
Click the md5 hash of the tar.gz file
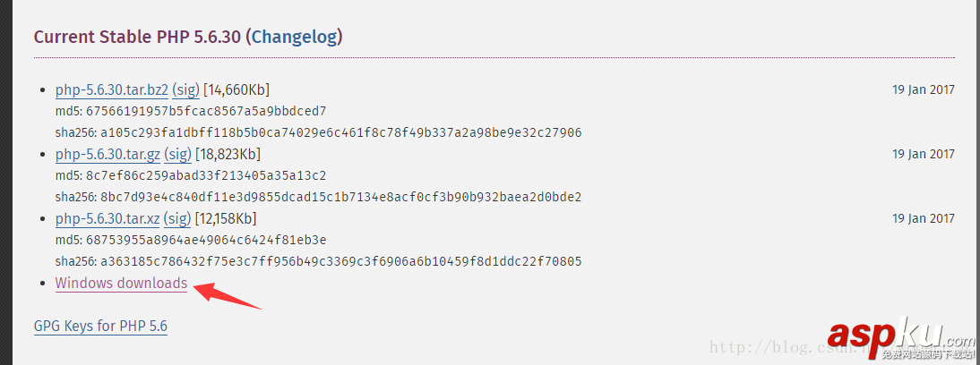pyautogui.click(x=205, y=175)
